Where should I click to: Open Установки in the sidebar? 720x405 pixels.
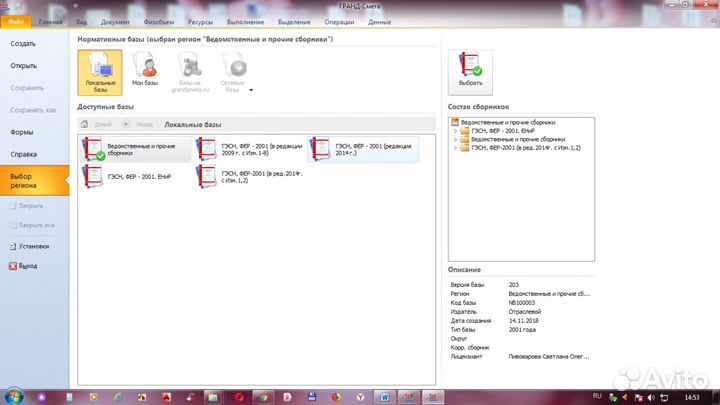point(33,245)
